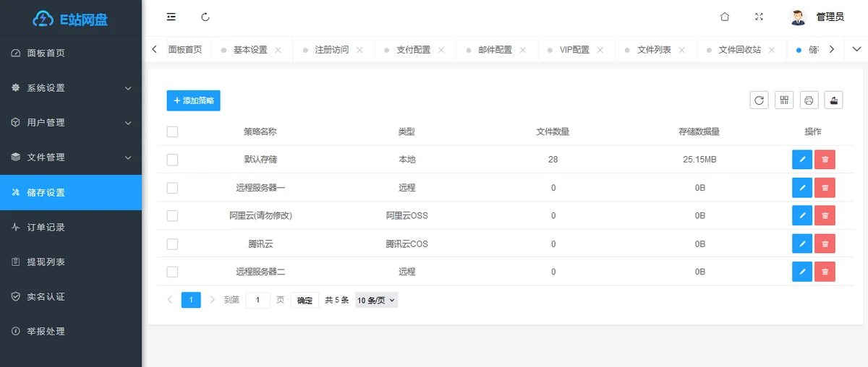
Task: Click the page number jump input field
Action: [x=258, y=300]
